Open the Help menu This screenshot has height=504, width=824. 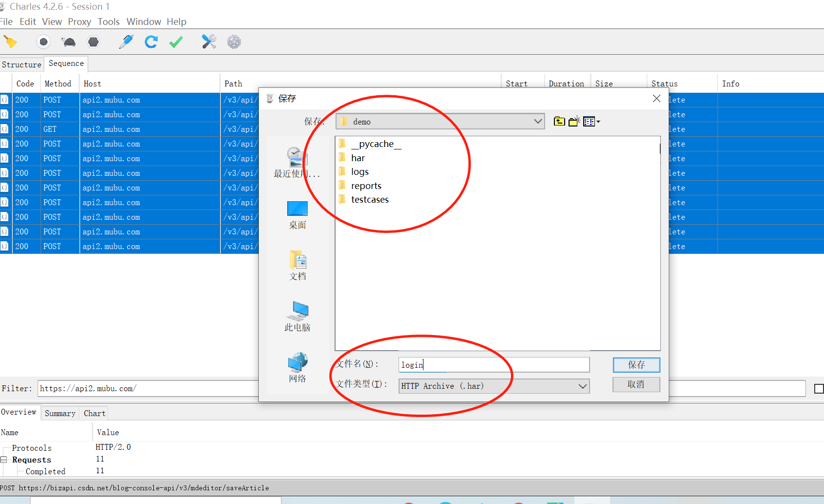click(176, 21)
